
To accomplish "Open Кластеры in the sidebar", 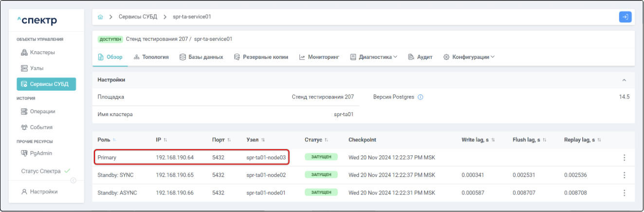I will tap(42, 52).
